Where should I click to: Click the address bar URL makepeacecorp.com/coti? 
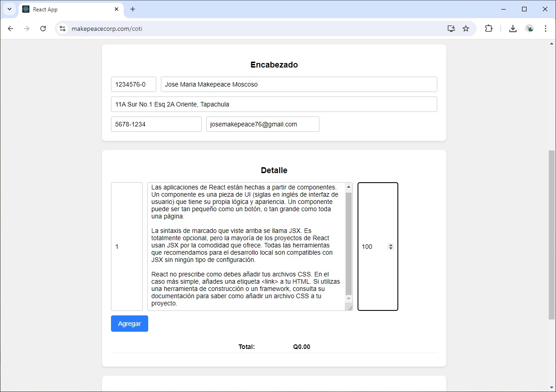coord(107,29)
